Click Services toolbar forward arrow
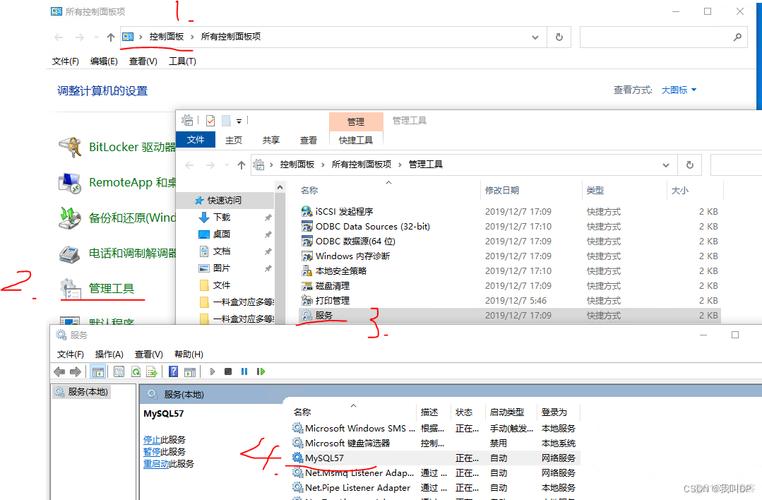 (x=75, y=372)
